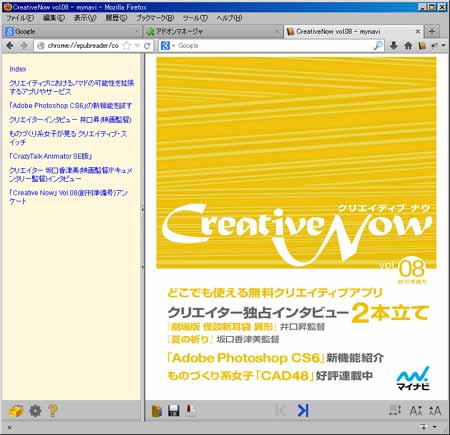The width and height of the screenshot is (450, 435).
Task: Click the add-on bar icon at bottom right
Action: click(424, 427)
